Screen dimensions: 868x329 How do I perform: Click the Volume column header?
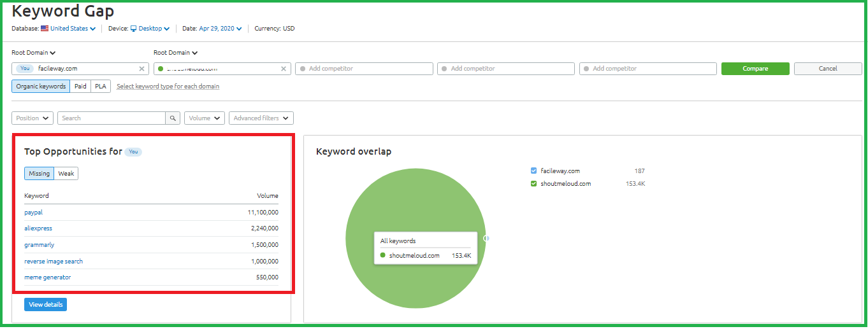pos(268,196)
